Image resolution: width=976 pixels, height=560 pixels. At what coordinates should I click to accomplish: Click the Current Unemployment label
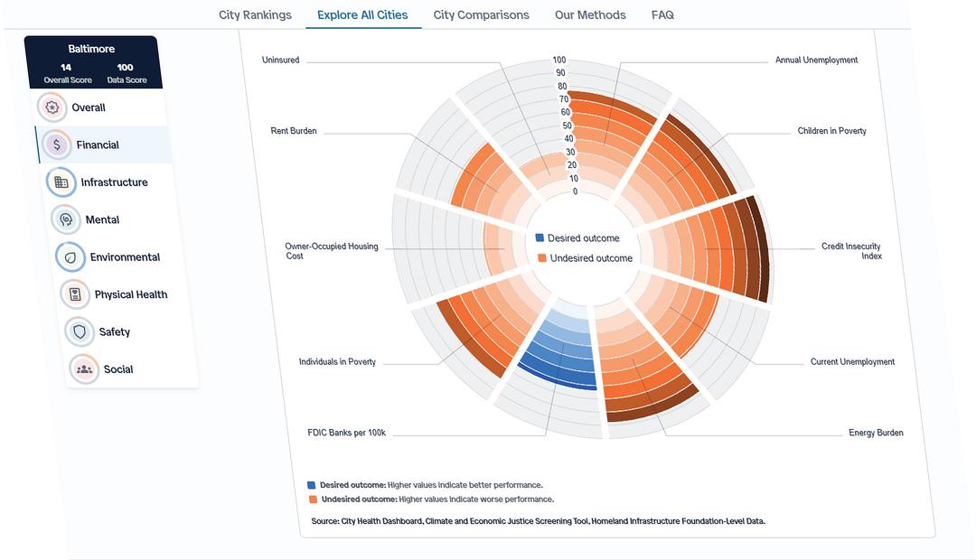852,361
